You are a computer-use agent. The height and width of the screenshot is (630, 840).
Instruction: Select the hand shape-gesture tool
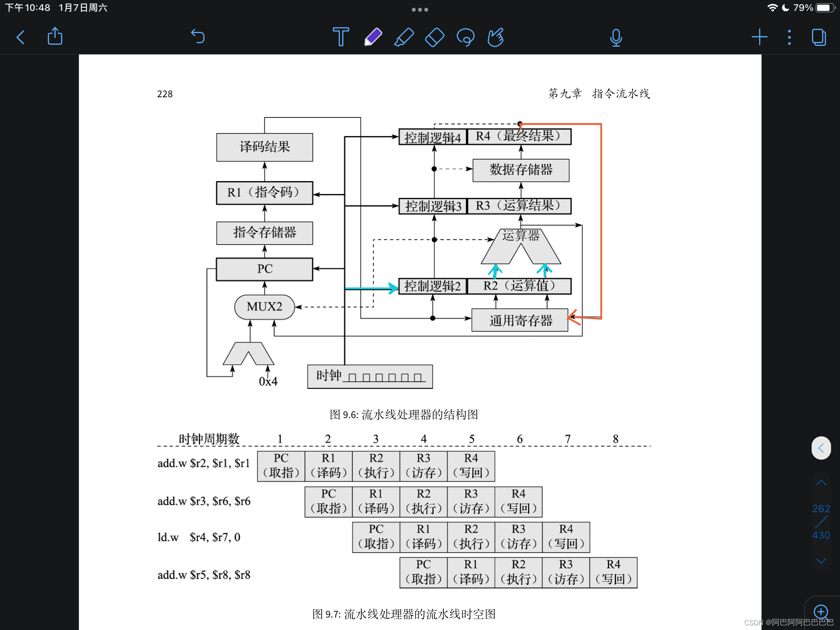pyautogui.click(x=495, y=37)
